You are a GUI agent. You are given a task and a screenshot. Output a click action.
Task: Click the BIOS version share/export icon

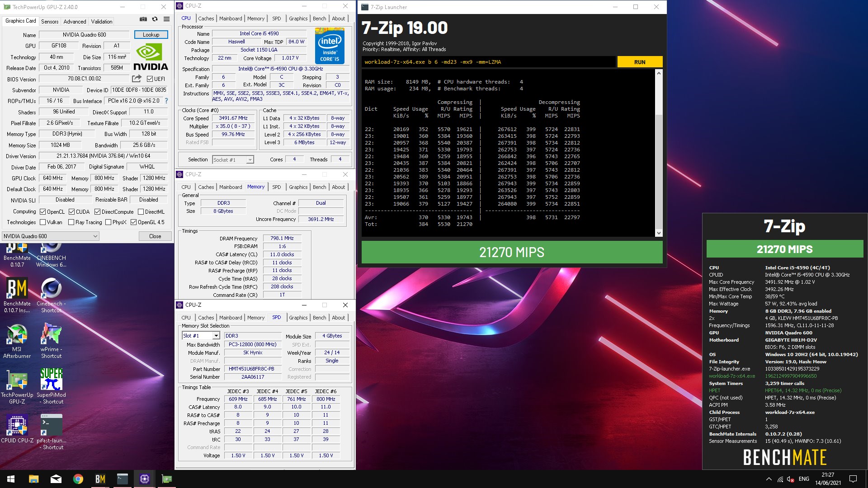[x=137, y=79]
